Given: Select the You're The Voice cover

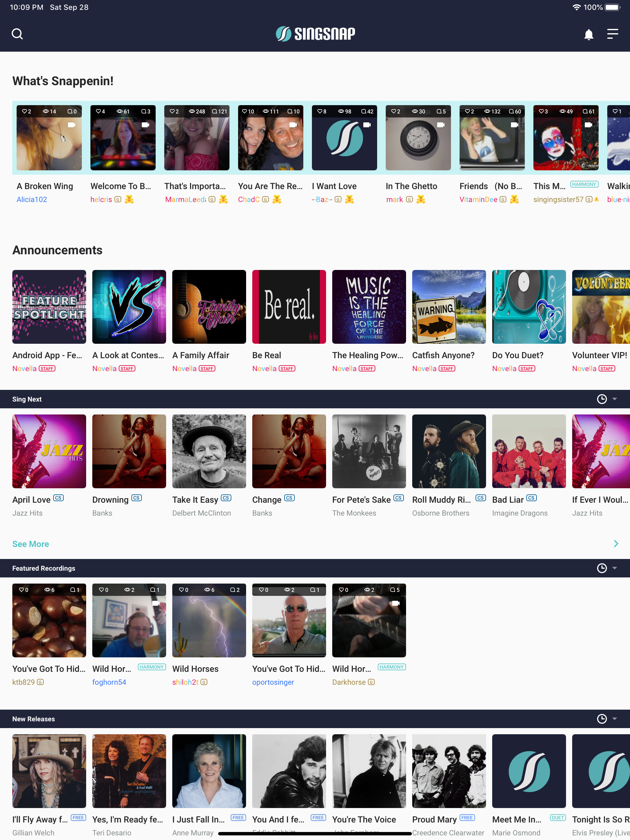Looking at the screenshot, I should click(369, 771).
